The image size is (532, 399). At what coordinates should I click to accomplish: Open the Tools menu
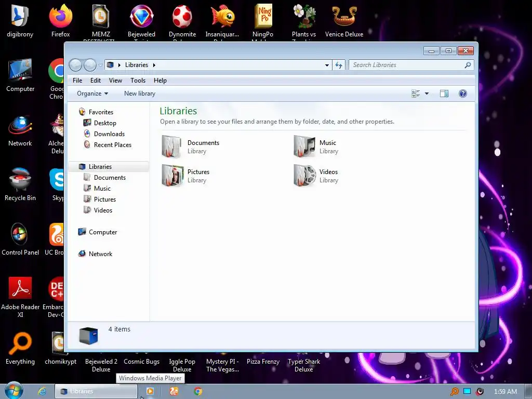coord(138,81)
